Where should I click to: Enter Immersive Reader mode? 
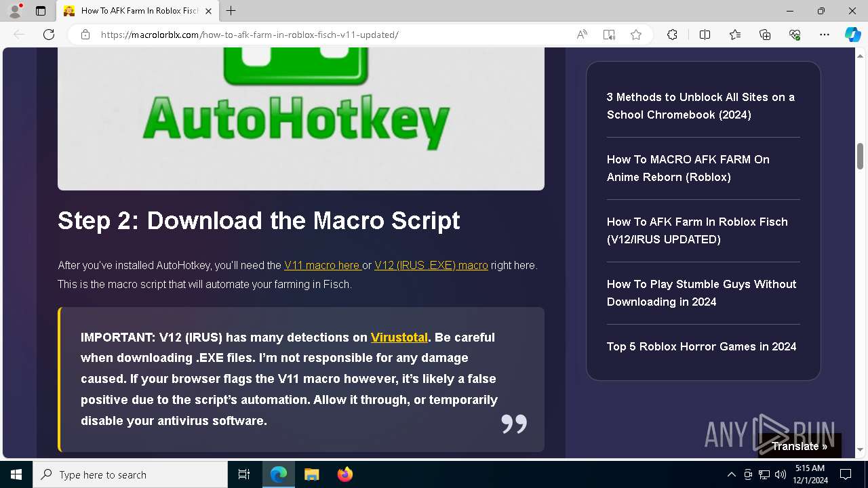609,35
